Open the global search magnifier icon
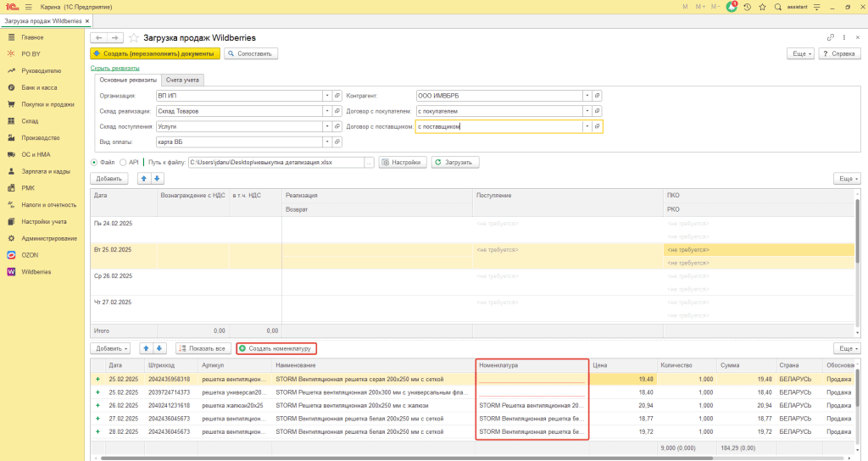This screenshot has height=461, width=868. [778, 7]
